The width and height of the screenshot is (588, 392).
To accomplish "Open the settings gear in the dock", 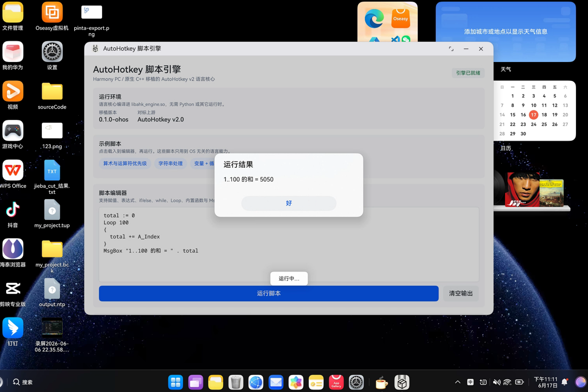I will tap(356, 382).
